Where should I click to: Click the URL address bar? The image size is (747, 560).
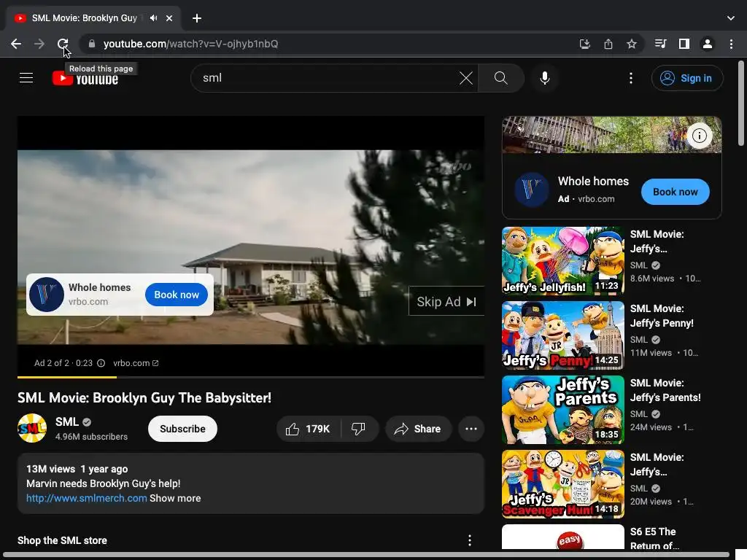pos(329,44)
